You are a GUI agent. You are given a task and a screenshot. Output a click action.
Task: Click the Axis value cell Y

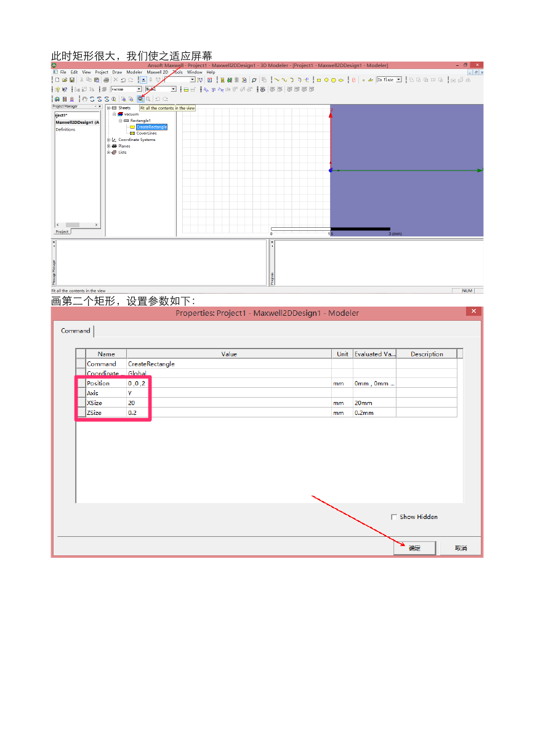pos(228,393)
